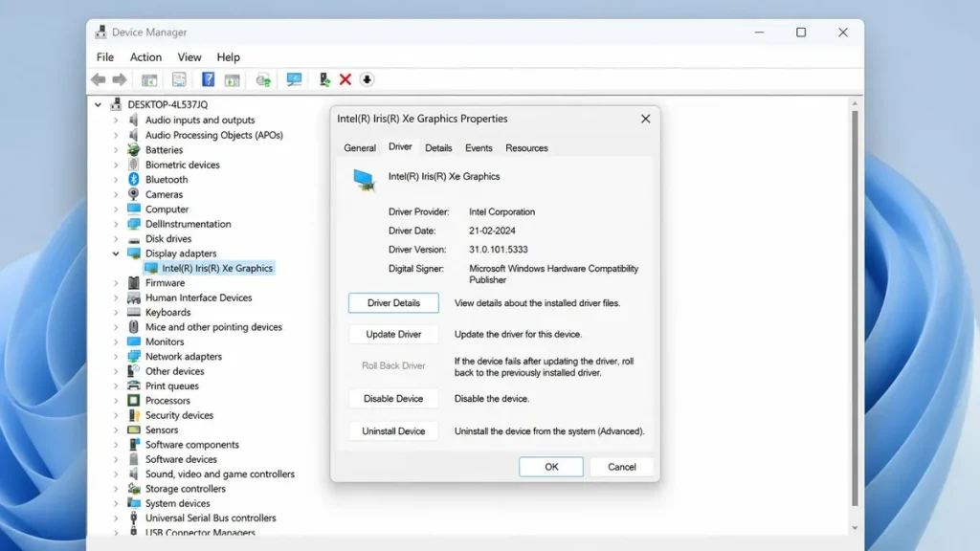This screenshot has width=980, height=551.
Task: Open the Action menu
Action: click(x=145, y=56)
